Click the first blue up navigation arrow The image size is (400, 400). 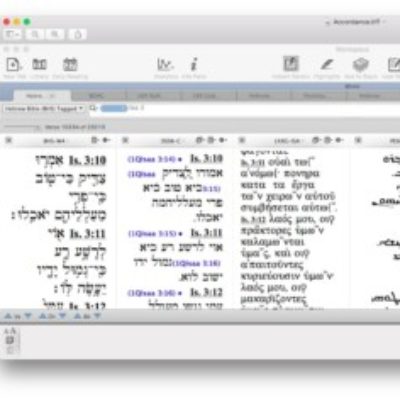click(x=8, y=316)
